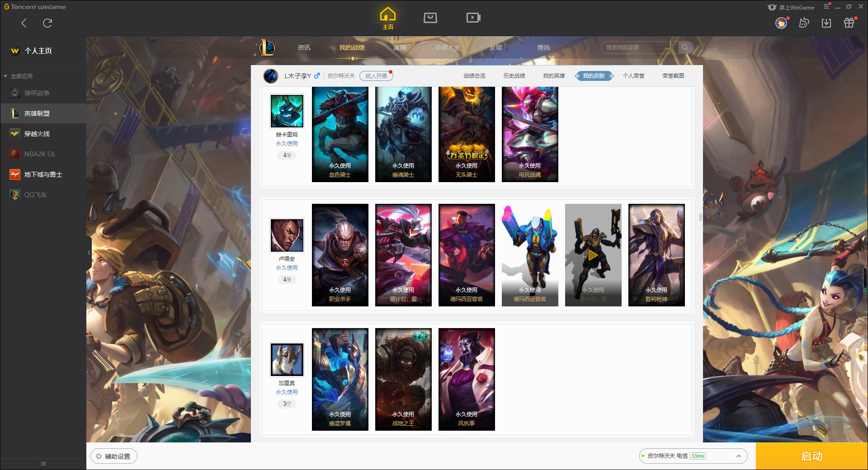Go to the 主页 home icon

[x=388, y=19]
